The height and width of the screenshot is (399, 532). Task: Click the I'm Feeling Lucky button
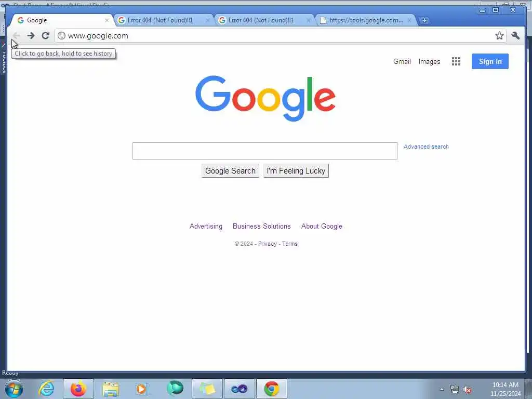tap(296, 170)
